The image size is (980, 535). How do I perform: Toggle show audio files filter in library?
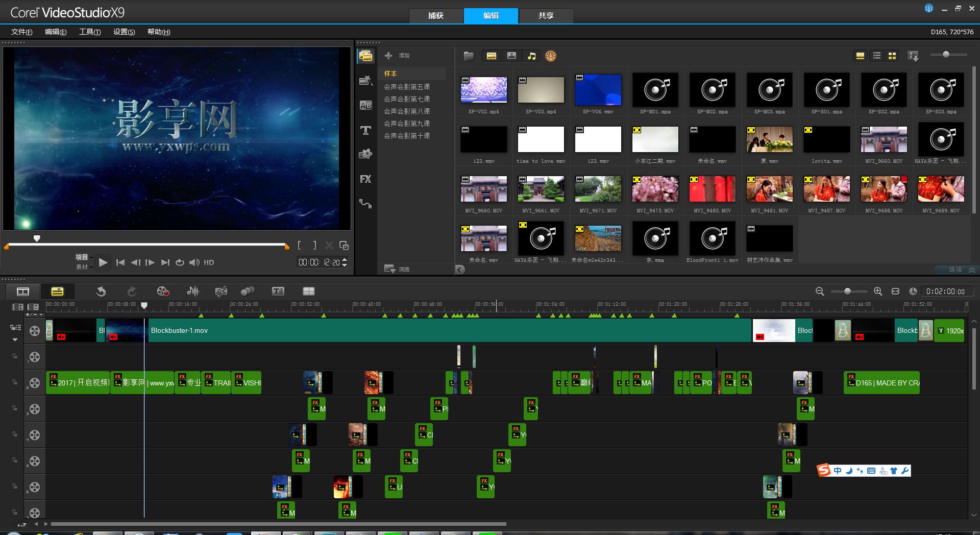(532, 56)
